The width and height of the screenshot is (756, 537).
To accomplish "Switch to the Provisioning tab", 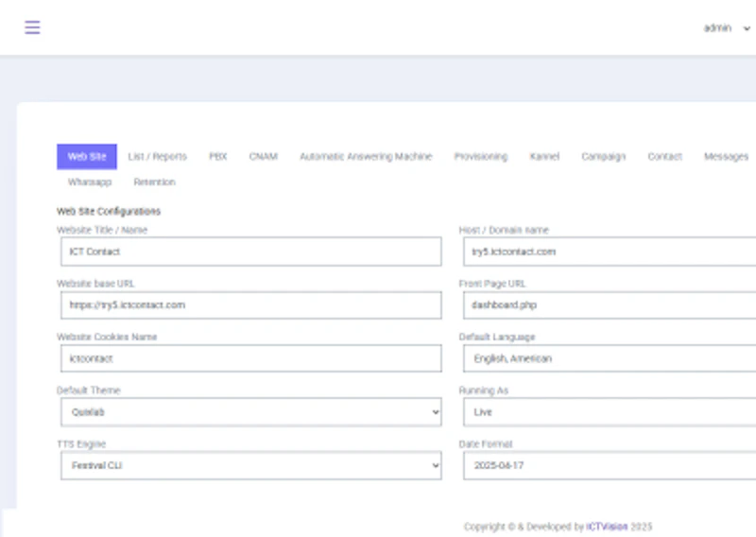I will (x=481, y=156).
